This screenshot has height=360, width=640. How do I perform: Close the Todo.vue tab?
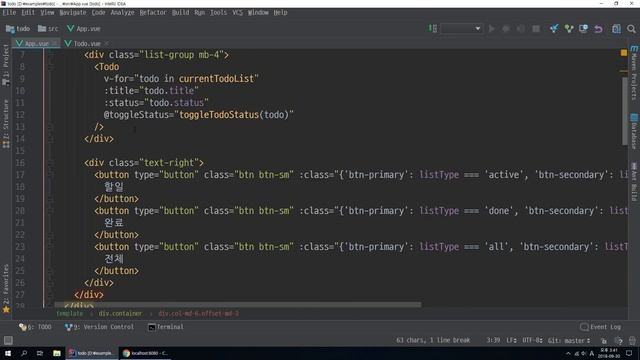point(107,43)
